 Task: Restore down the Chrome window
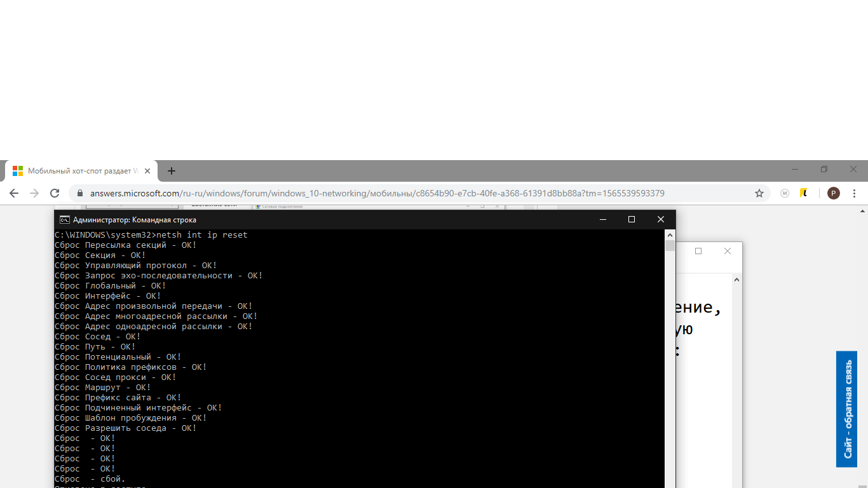pos(824,170)
